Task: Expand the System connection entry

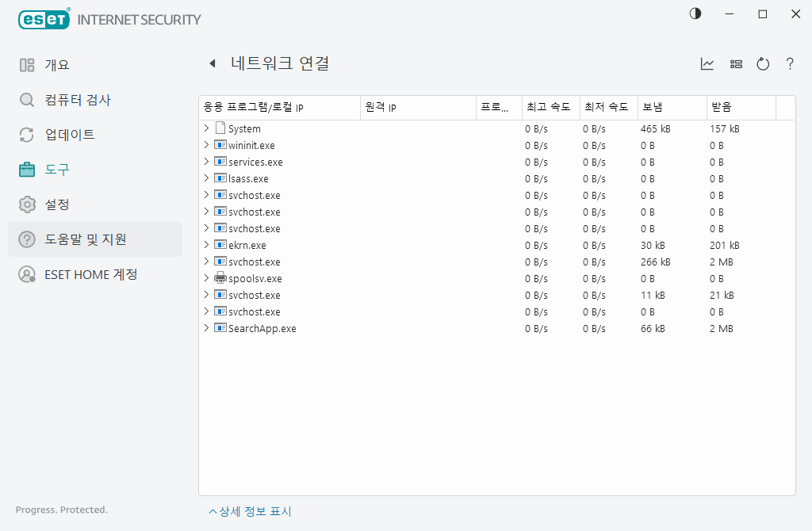Action: [207, 128]
